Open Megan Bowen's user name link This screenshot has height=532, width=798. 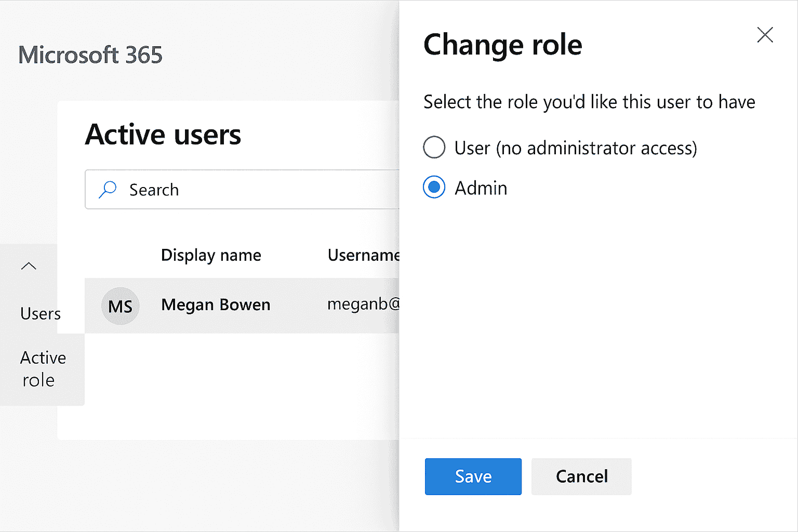(x=216, y=304)
